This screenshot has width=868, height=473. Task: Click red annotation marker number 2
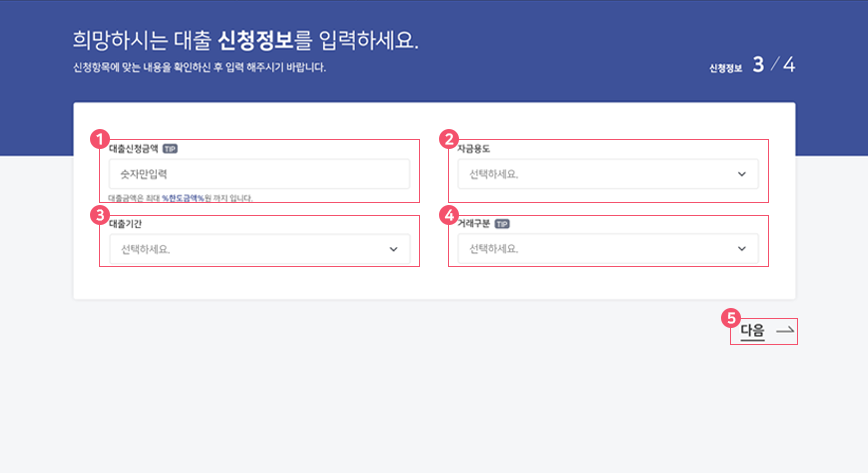(449, 139)
